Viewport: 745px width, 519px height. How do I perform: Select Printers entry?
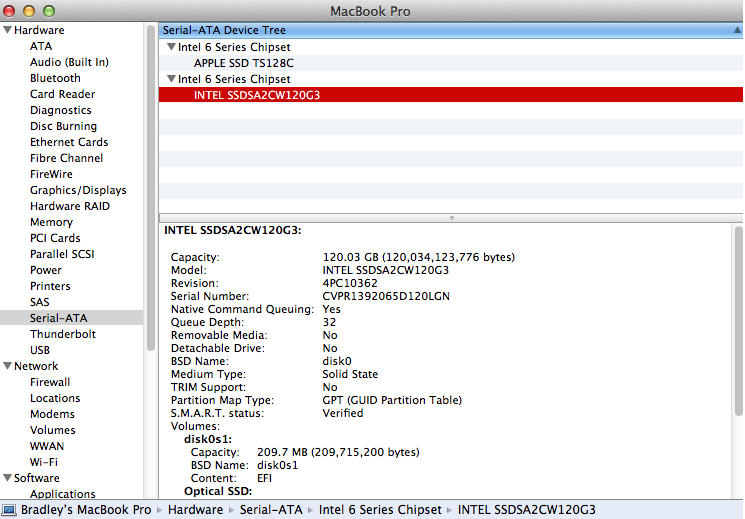(x=50, y=286)
